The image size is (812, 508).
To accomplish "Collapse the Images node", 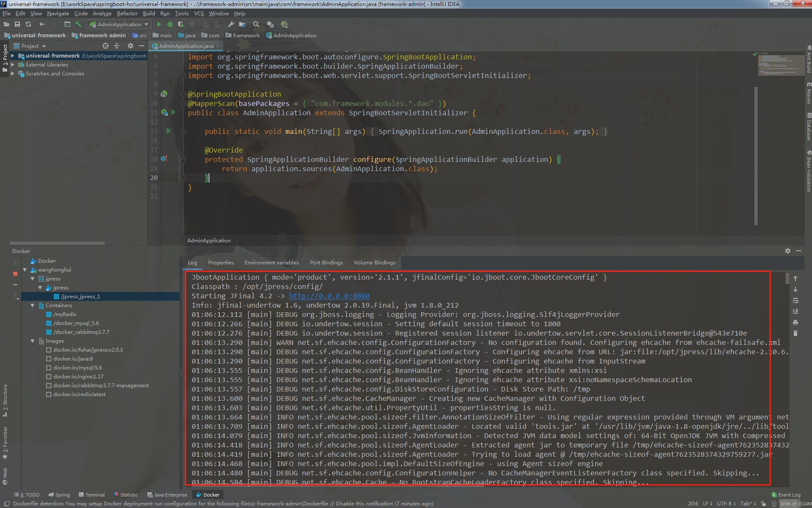I will (x=32, y=341).
